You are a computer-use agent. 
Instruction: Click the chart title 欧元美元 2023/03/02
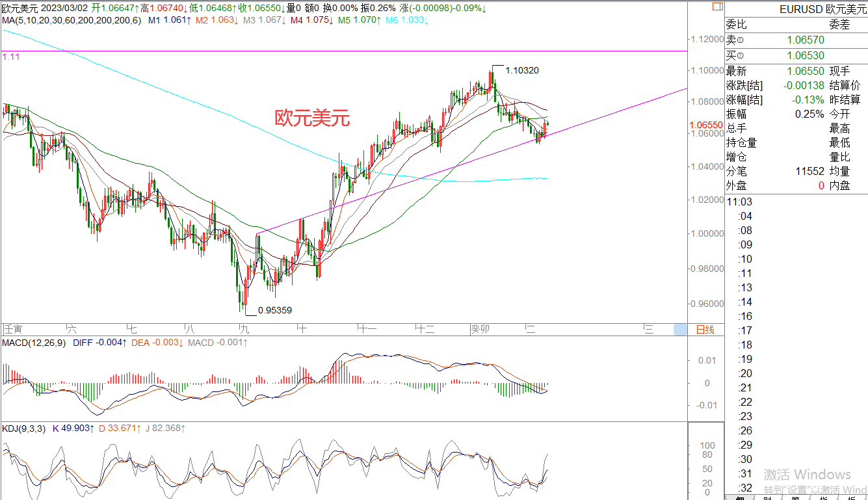click(45, 8)
